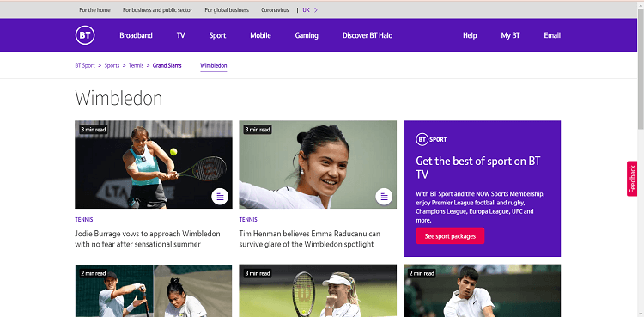Viewport: 644px width, 317px height.
Task: Expand the UK region chevron
Action: 315,10
